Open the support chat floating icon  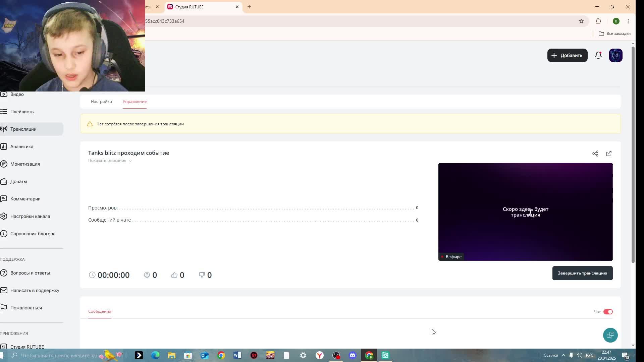pyautogui.click(x=610, y=335)
